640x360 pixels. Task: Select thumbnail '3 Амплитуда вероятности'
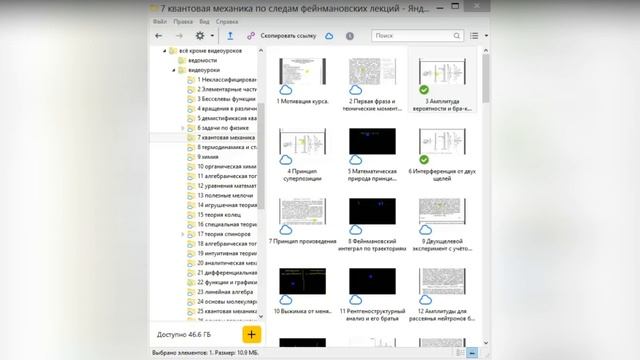pos(442,71)
